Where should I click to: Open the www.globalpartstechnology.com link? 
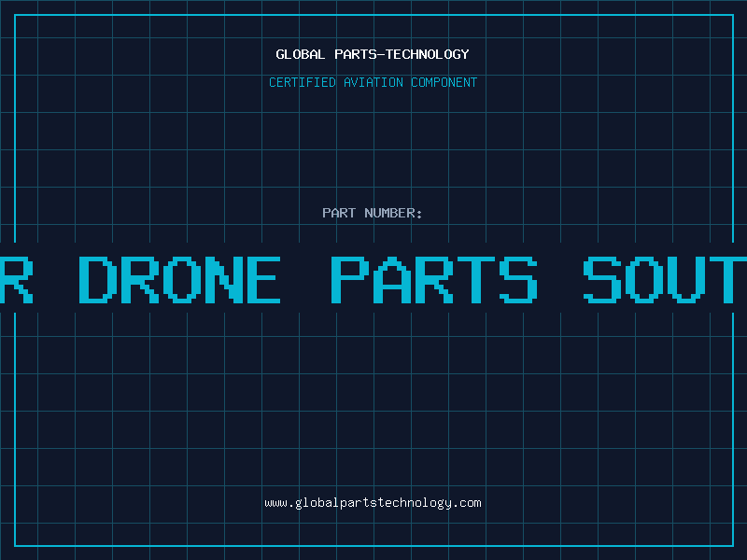pyautogui.click(x=373, y=503)
